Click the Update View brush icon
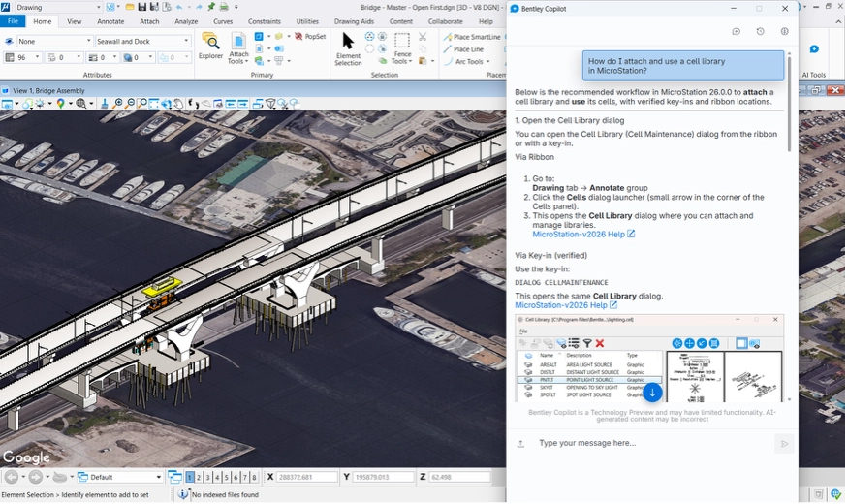 point(105,104)
